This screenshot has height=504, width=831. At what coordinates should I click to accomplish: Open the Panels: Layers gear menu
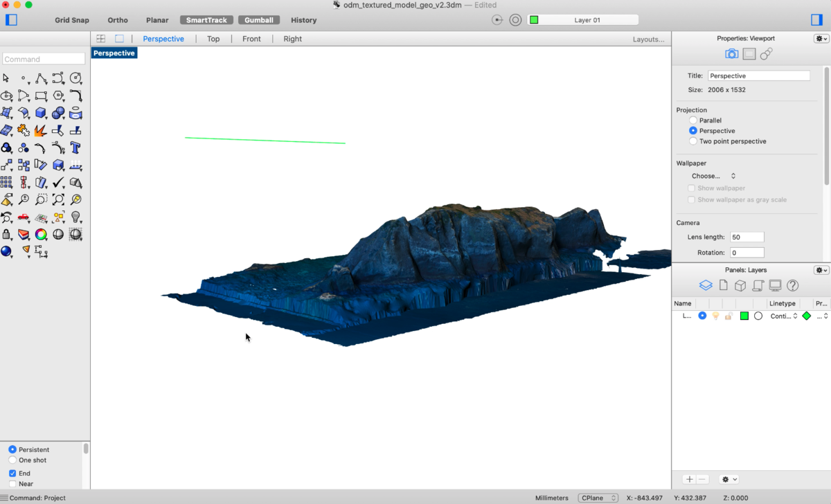click(x=821, y=270)
